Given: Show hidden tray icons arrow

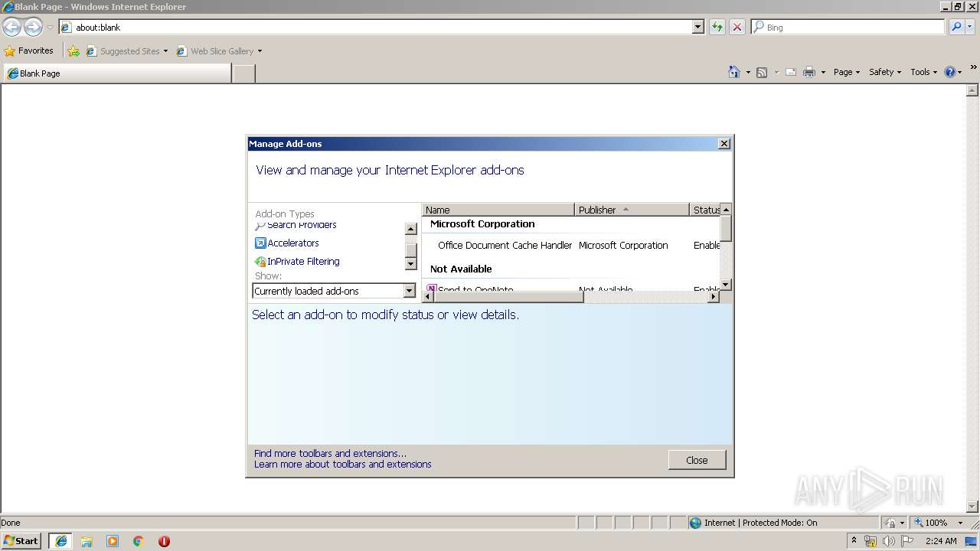Looking at the screenshot, I should pyautogui.click(x=854, y=540).
